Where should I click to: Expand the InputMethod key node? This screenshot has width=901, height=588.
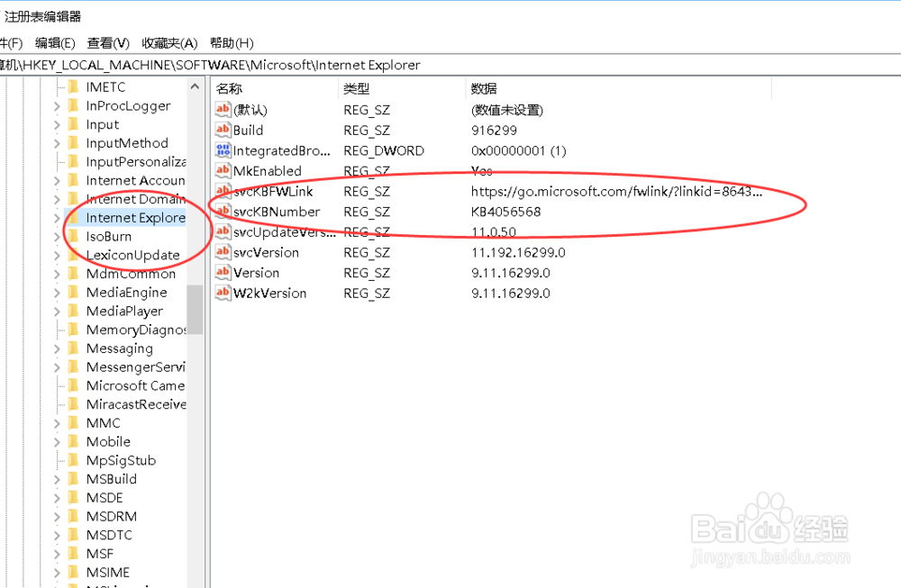tap(56, 143)
